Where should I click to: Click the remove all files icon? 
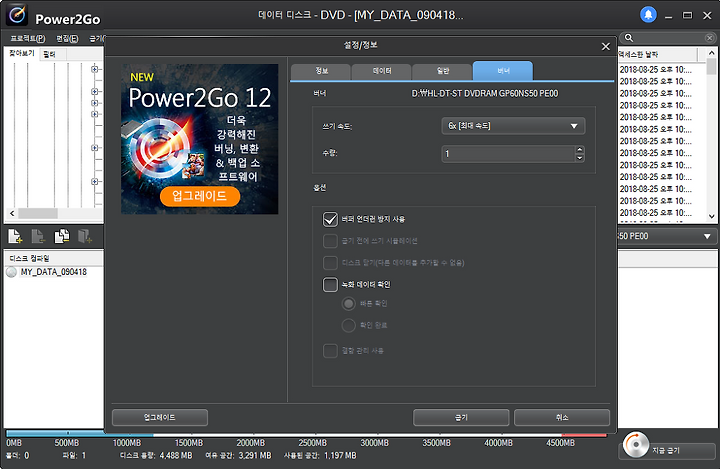[x=62, y=237]
